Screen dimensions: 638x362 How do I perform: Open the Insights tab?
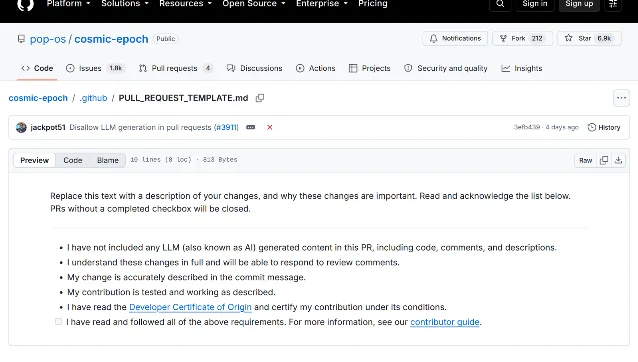coord(522,68)
